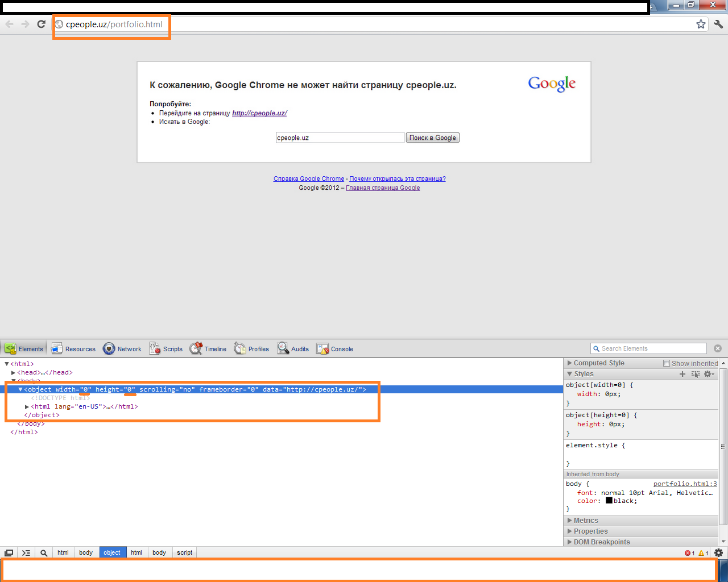Expand the <head> node in the DOM tree
728x582 pixels.
click(x=14, y=372)
